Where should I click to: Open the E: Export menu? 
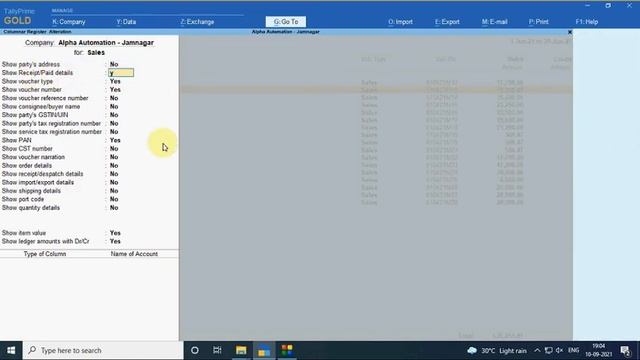pos(447,22)
